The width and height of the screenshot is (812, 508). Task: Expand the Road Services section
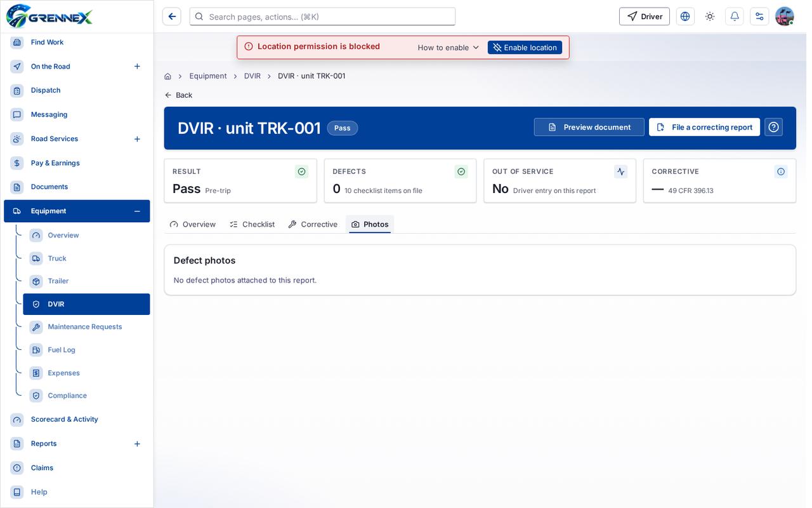click(137, 139)
